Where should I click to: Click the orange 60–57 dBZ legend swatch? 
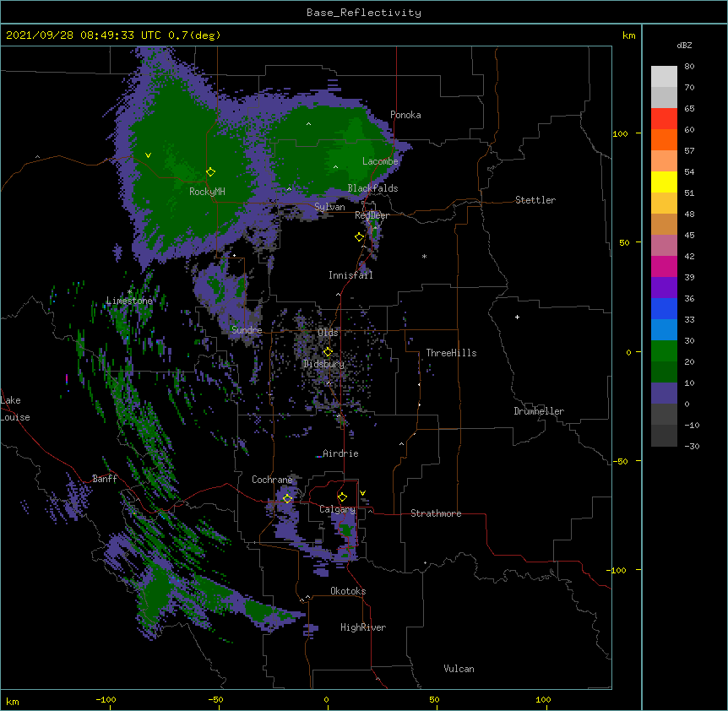[664, 139]
